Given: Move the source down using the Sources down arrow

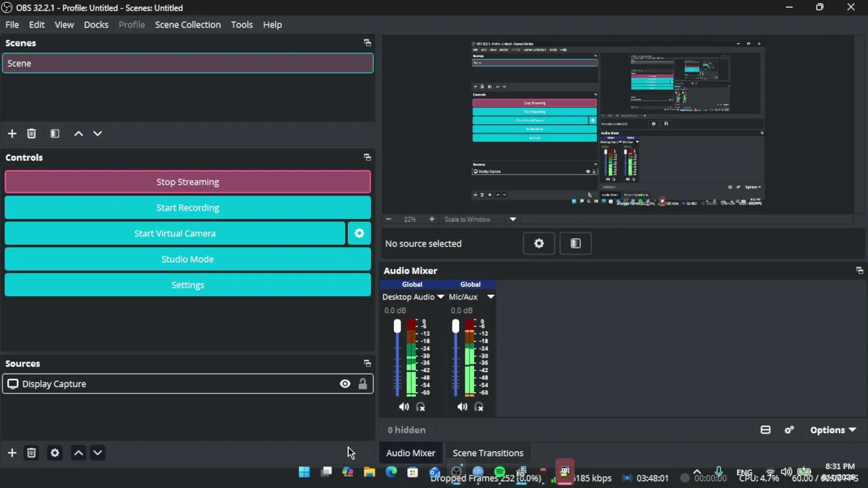Looking at the screenshot, I should (x=98, y=453).
